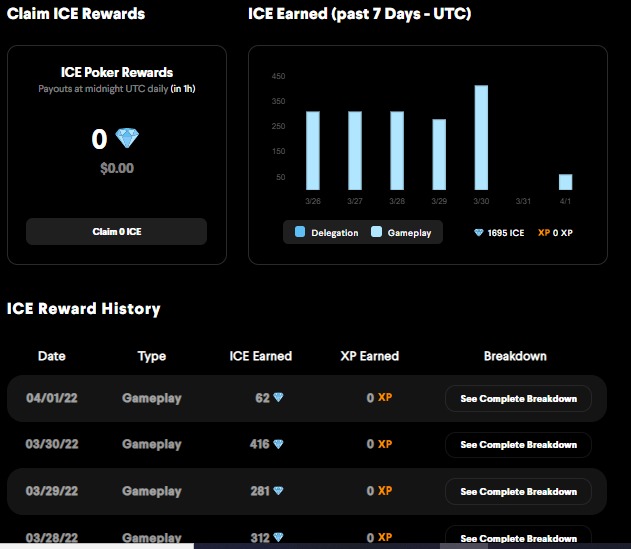Image resolution: width=631 pixels, height=549 pixels.
Task: Open breakdown for 04/01/22 reward
Action: 518,398
